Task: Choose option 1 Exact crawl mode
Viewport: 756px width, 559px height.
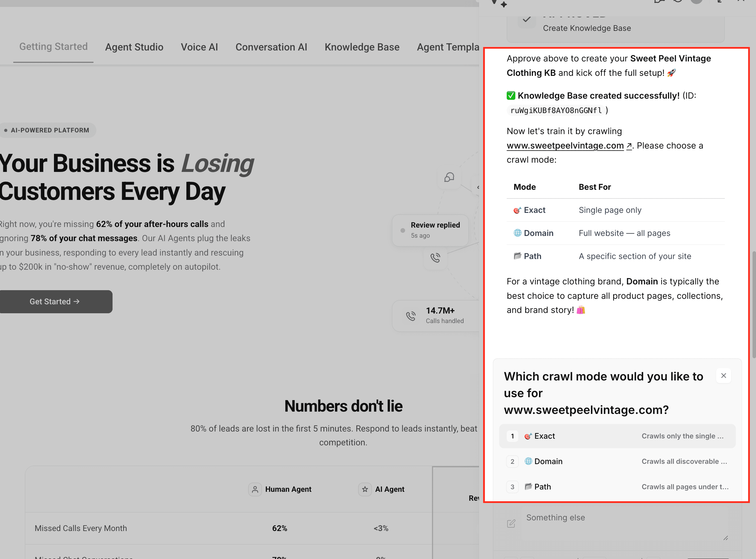Action: 617,436
